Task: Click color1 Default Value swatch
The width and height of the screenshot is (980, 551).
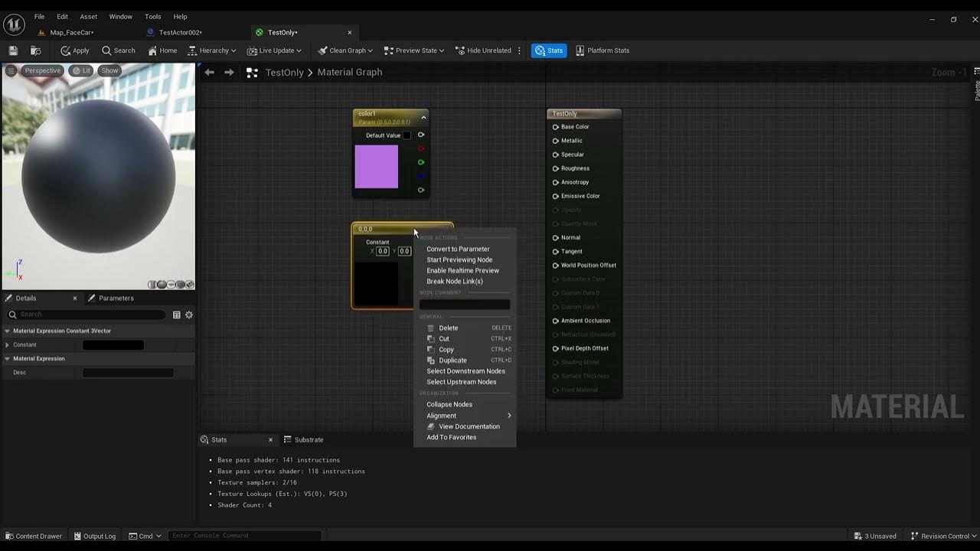Action: coord(407,135)
